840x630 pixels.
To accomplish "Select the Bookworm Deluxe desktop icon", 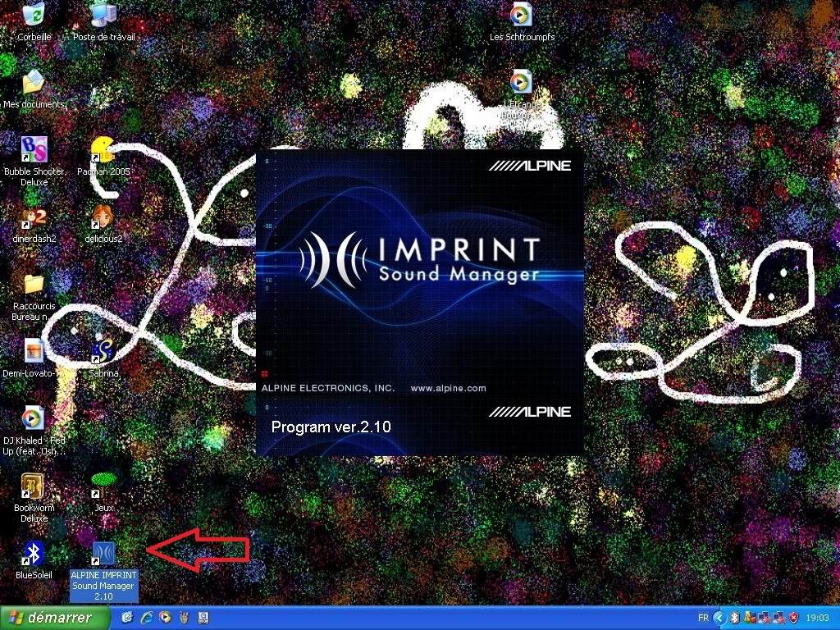I will (x=34, y=486).
